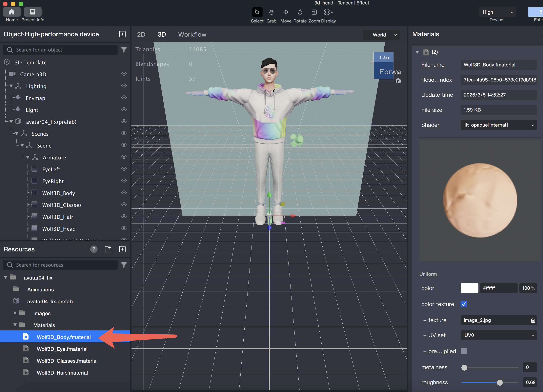Filter objects with funnel icon
Image resolution: width=543 pixels, height=392 pixels.
[124, 50]
